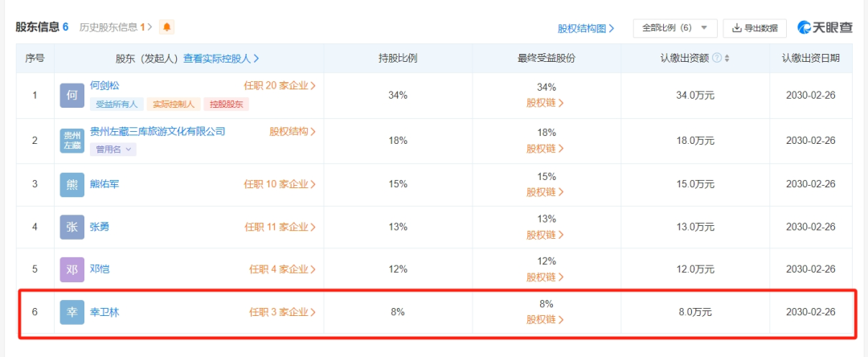Click the orange bell alert icon
The image size is (868, 357).
[x=167, y=27]
